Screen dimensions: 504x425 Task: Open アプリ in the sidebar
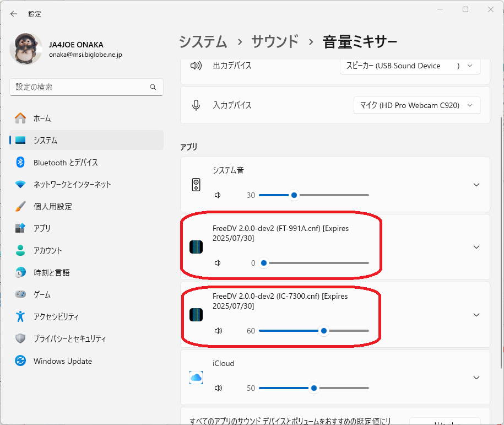pyautogui.click(x=86, y=228)
